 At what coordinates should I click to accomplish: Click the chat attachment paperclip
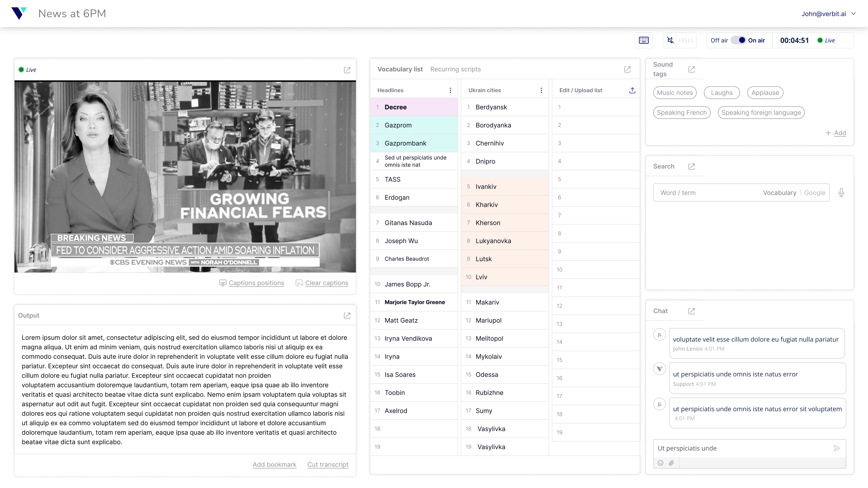point(671,463)
